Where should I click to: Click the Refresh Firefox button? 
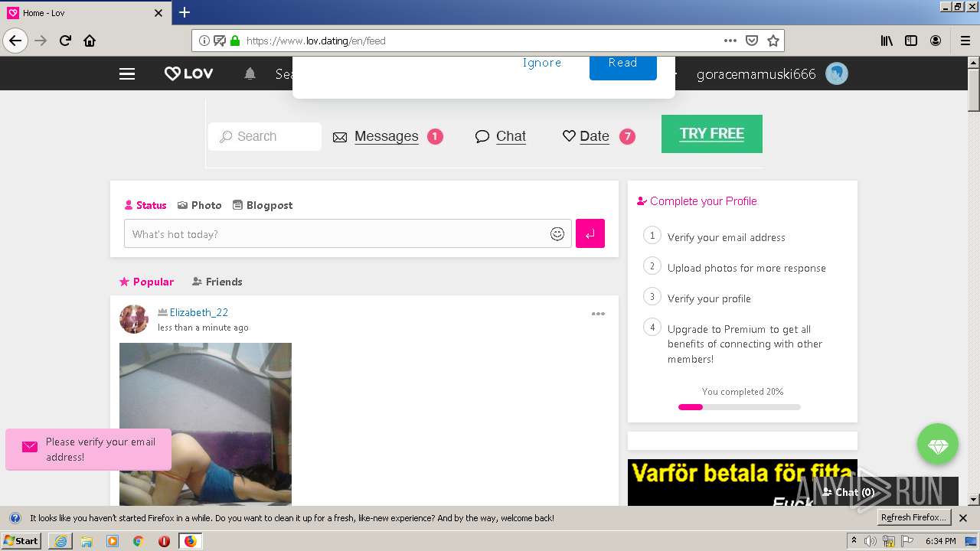pos(914,517)
